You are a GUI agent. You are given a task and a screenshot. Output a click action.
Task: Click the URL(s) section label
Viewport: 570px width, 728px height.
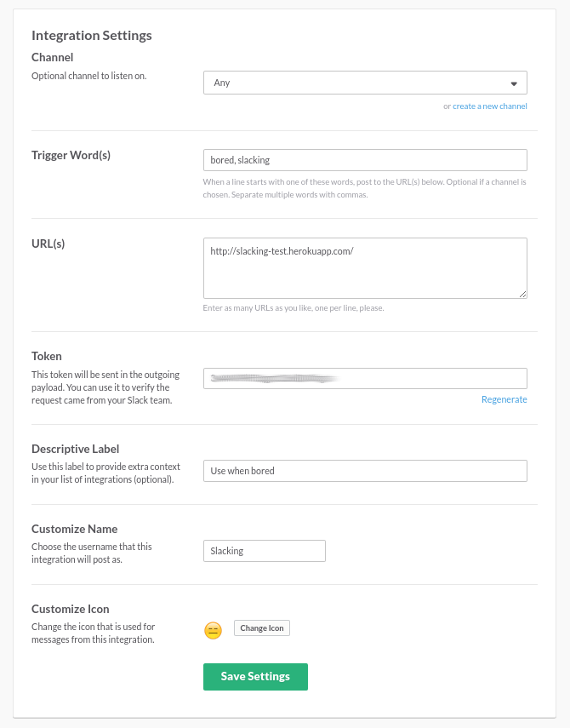click(48, 244)
